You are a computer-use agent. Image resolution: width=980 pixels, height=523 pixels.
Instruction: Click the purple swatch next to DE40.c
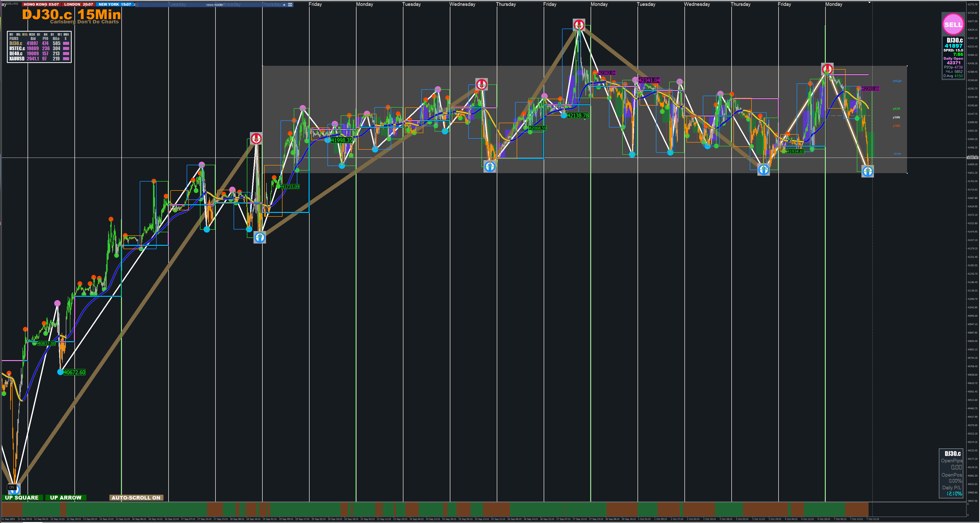pyautogui.click(x=66, y=54)
